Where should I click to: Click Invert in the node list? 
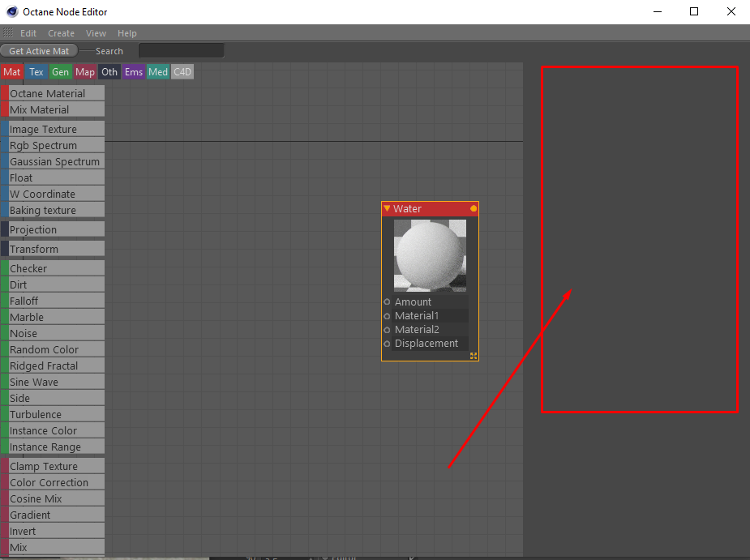(x=53, y=532)
